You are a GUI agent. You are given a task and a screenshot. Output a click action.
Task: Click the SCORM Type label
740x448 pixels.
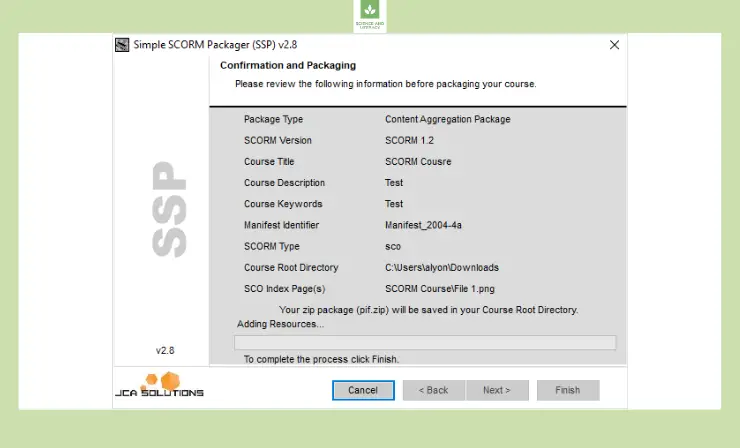271,246
